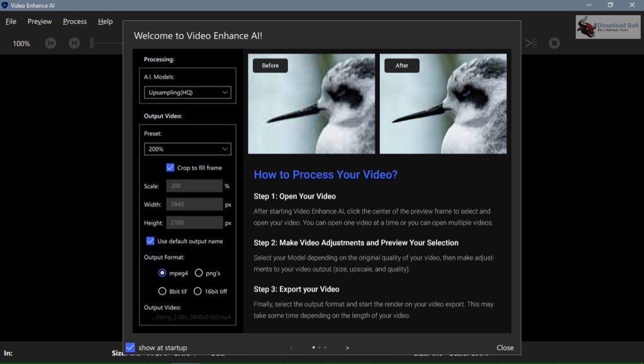Click the 'Step 3: Export your Video' heading
The width and height of the screenshot is (644, 364).
296,289
